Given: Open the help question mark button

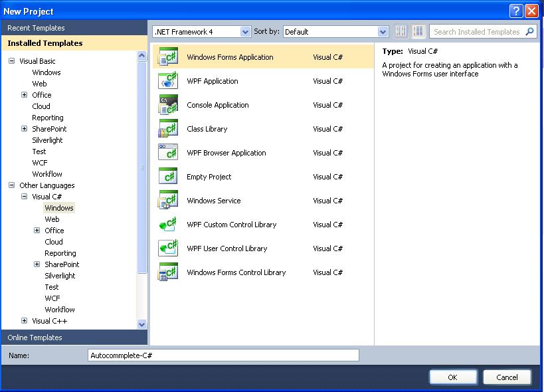Looking at the screenshot, I should 516,11.
